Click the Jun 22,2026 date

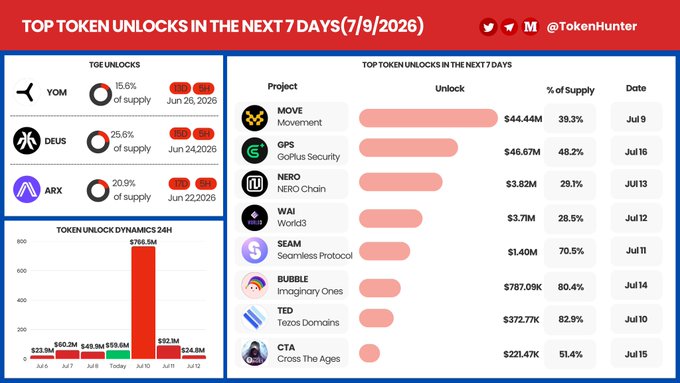pyautogui.click(x=192, y=198)
